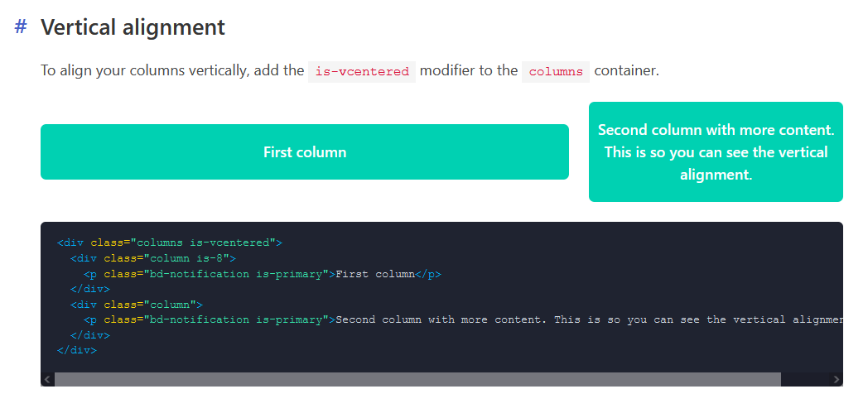The width and height of the screenshot is (868, 413).
Task: Click the right scroll arrow of code block
Action: pos(836,379)
